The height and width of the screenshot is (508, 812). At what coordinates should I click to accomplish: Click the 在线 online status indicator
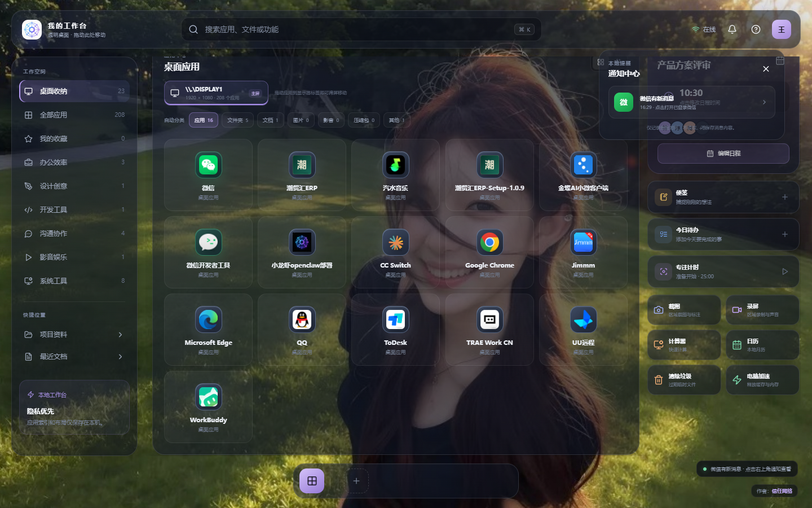704,29
